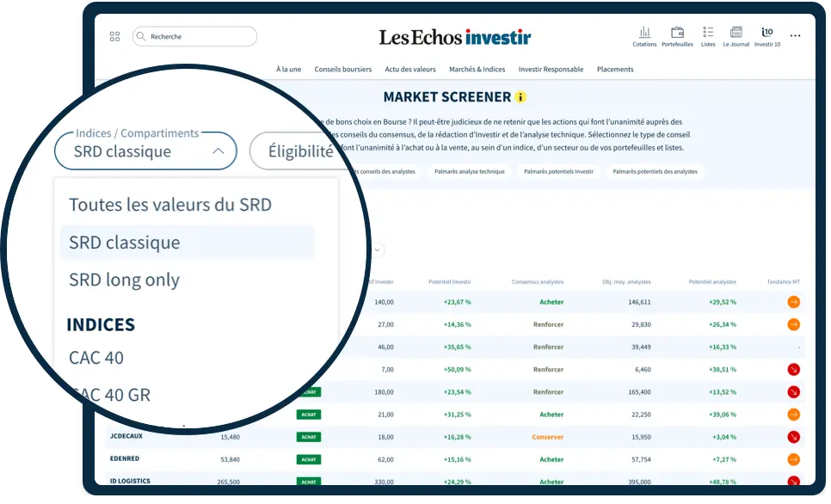This screenshot has height=504, width=831.
Task: Open the small chevron dropdown above the table
Action: 376,249
